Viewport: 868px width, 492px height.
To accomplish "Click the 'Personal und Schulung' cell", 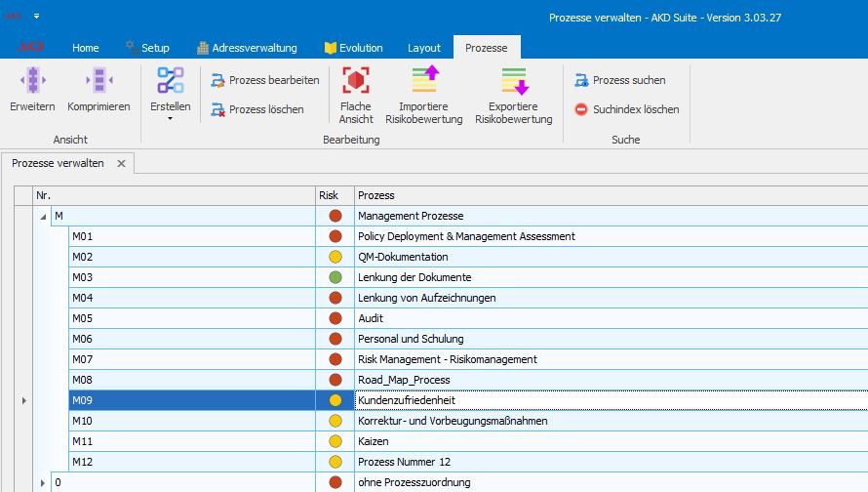I will coord(612,339).
